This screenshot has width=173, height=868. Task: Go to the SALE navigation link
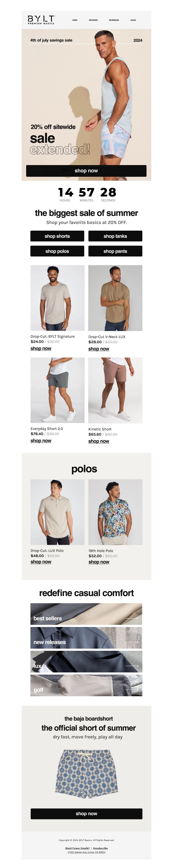pos(133,20)
